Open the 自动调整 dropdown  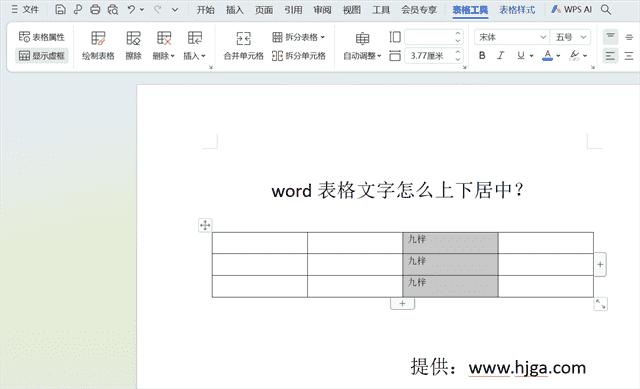(362, 45)
